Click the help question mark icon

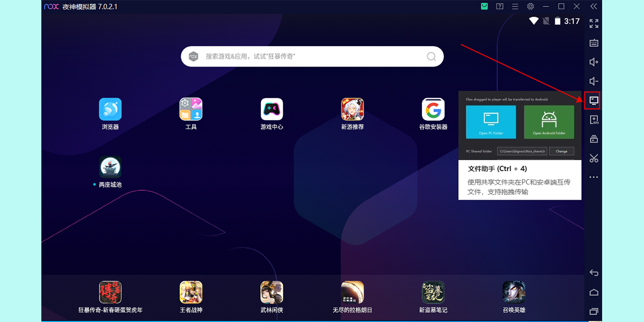click(500, 6)
